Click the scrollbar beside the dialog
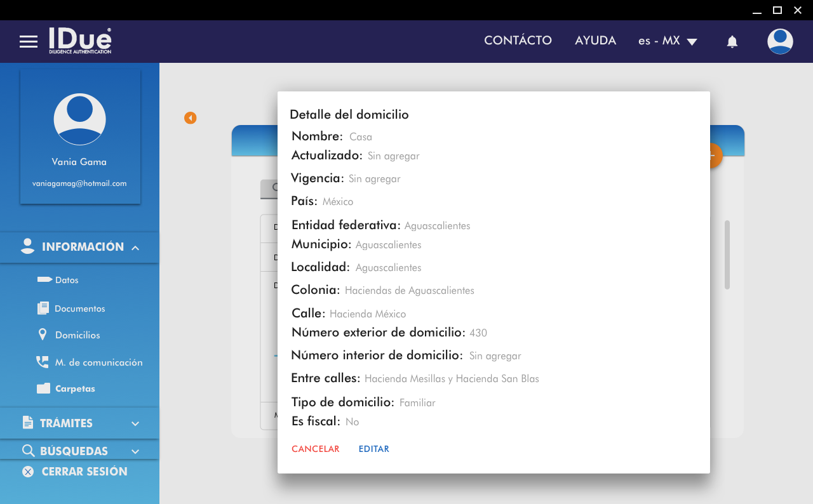Screen dimensions: 813x504 pos(727,255)
